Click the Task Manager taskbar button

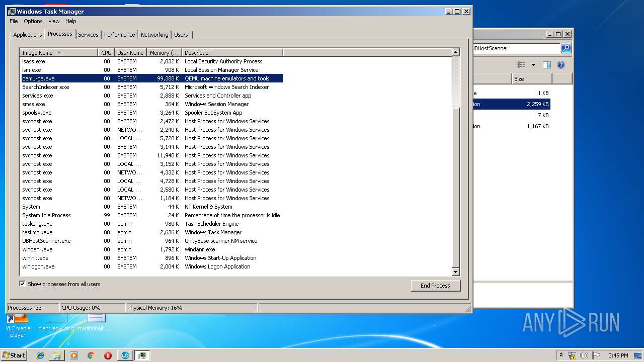click(x=142, y=355)
